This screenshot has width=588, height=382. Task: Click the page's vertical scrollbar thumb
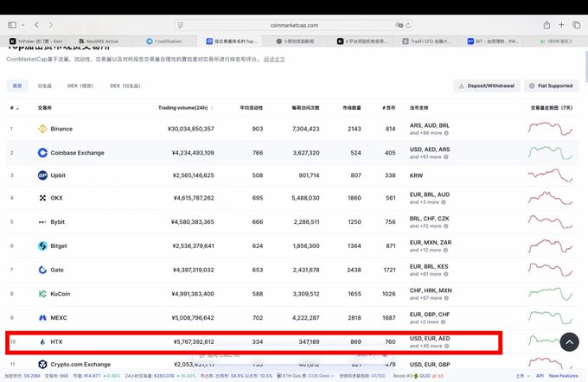coord(586,67)
